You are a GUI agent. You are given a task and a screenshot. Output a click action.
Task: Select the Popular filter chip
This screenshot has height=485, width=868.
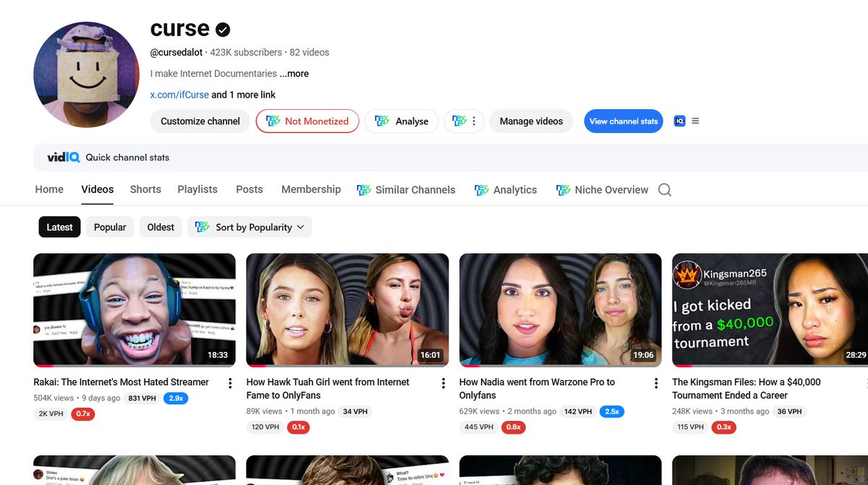(x=110, y=227)
